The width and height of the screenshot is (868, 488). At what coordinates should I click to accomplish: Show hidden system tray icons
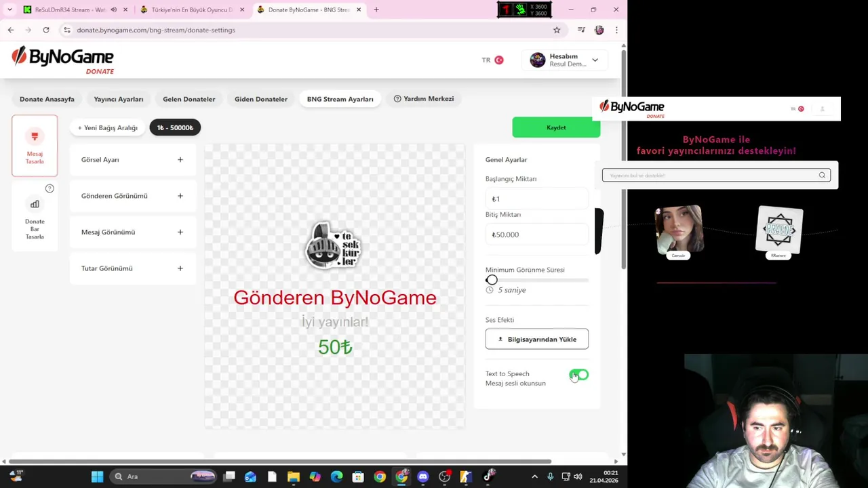(x=534, y=476)
